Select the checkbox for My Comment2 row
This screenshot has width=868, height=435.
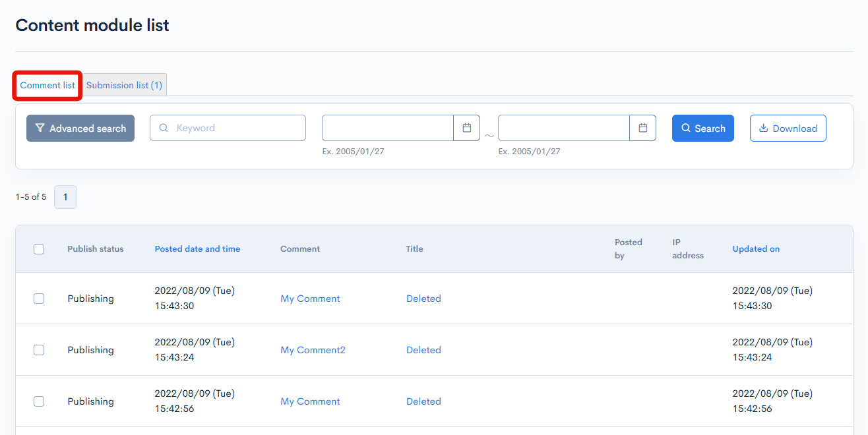click(x=38, y=350)
